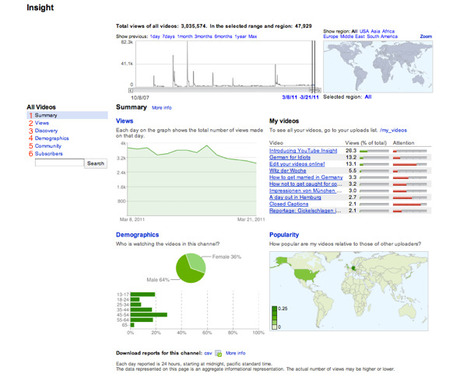Show previous 1month range
This screenshot has height=381, width=467.
[185, 36]
